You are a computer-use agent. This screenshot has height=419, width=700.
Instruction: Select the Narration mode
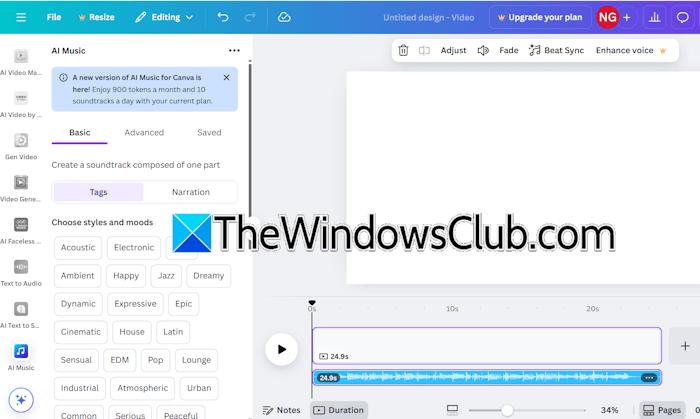coord(191,192)
